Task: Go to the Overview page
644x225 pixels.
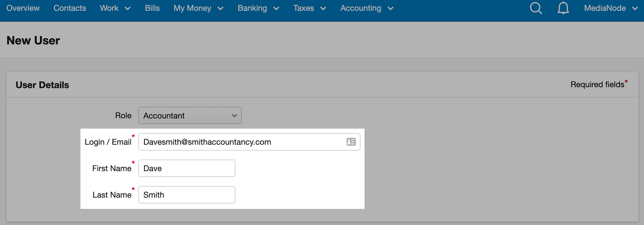Action: (23, 8)
